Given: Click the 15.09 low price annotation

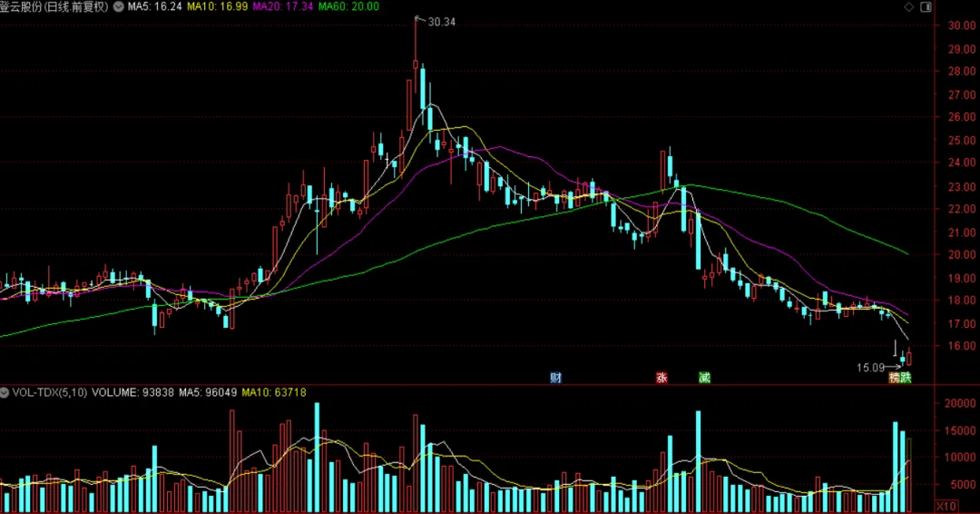Looking at the screenshot, I should point(870,368).
